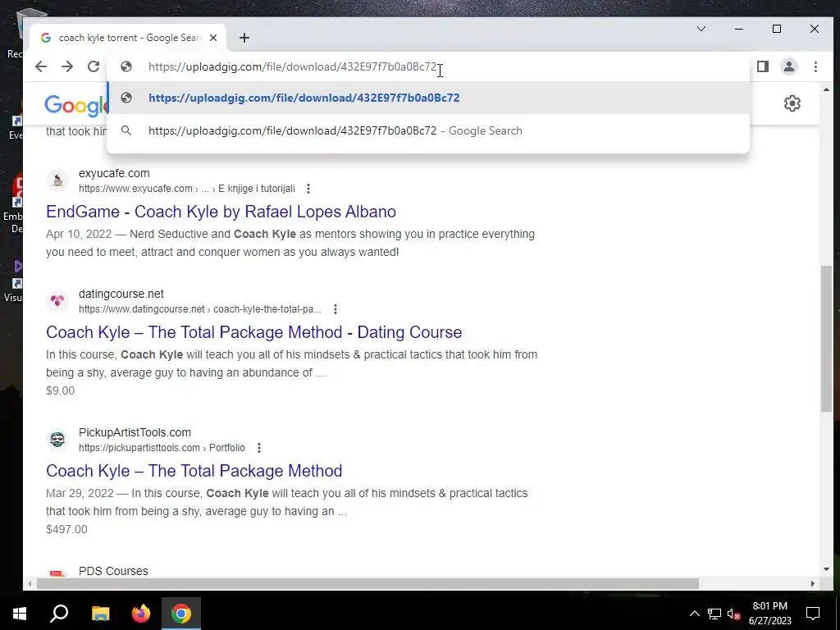Click the PickupArtistTools.com favicon
Viewport: 840px width, 630px height.
(x=57, y=440)
